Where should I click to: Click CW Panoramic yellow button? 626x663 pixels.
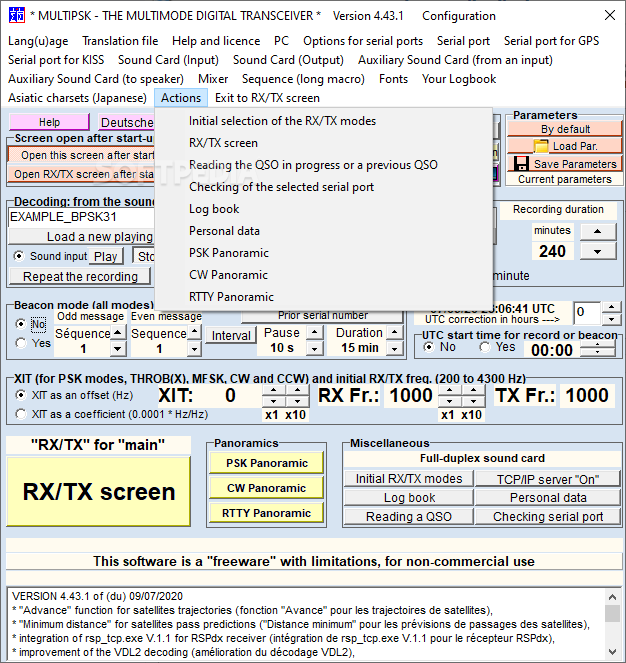pos(266,488)
